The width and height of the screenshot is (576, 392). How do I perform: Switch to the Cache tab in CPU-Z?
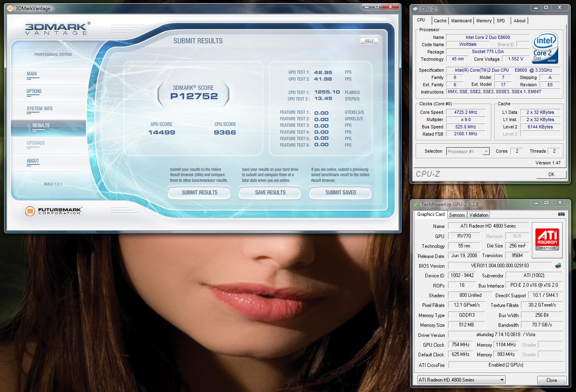tap(440, 21)
